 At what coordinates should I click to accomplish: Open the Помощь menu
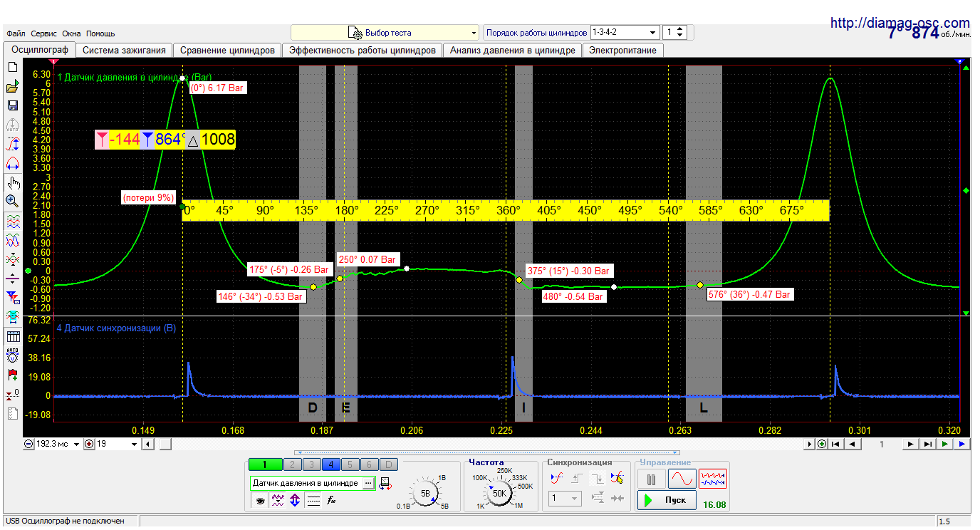pos(100,33)
